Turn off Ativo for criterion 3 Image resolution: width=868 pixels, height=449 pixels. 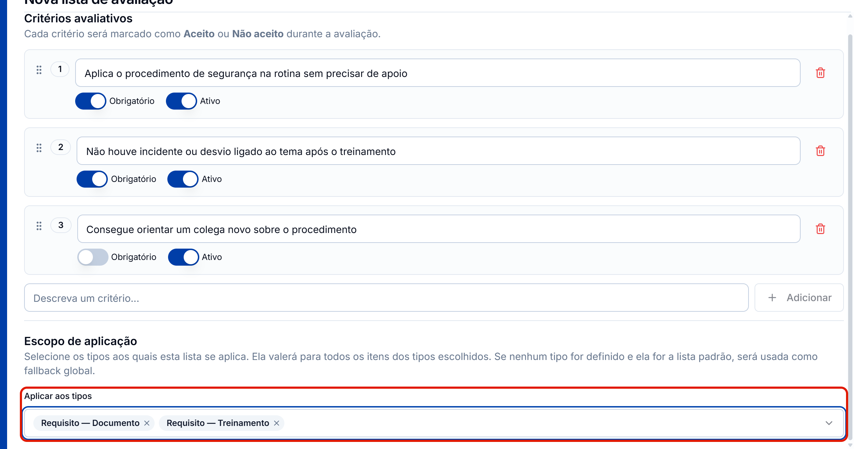(184, 257)
